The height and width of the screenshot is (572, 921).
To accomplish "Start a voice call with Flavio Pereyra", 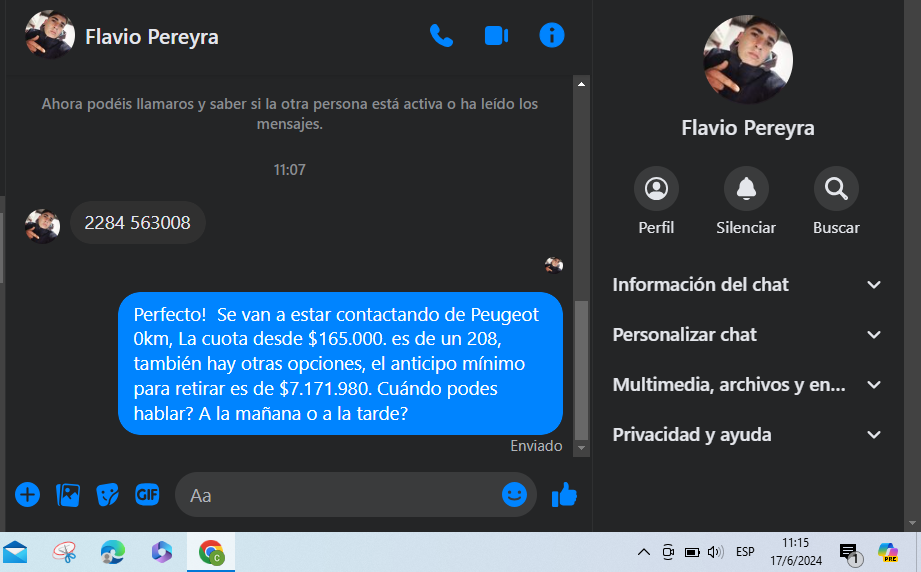I will tap(441, 36).
